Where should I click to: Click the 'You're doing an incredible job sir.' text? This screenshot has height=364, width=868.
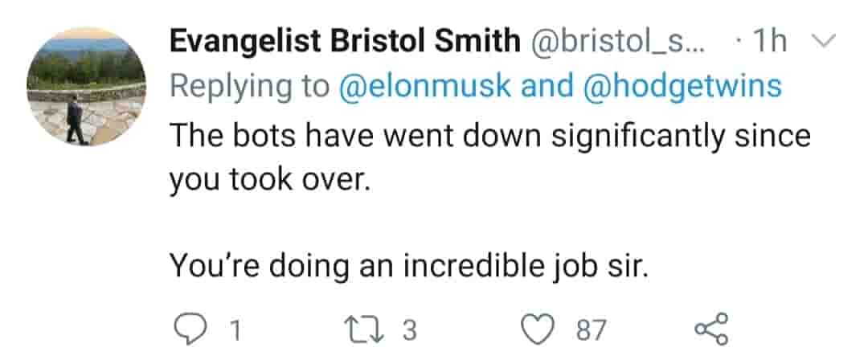click(x=408, y=266)
